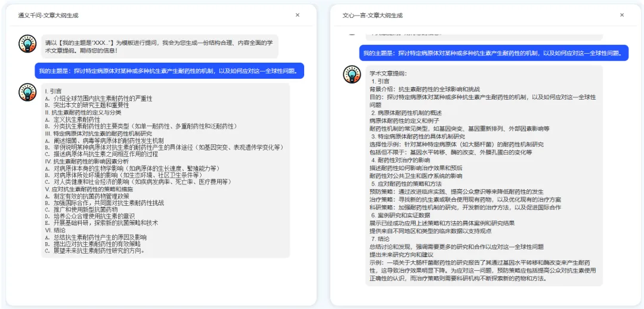Click line A. 定义抗生素耐药性

pyautogui.click(x=73, y=119)
